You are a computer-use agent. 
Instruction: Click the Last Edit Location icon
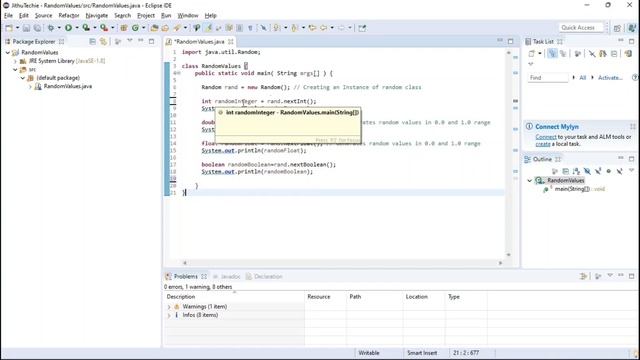[x=312, y=28]
